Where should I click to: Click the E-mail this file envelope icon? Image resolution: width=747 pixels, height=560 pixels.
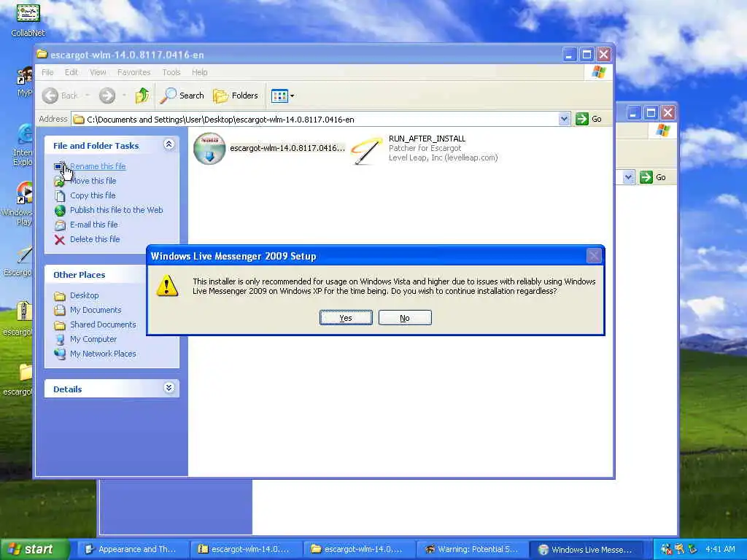click(60, 225)
